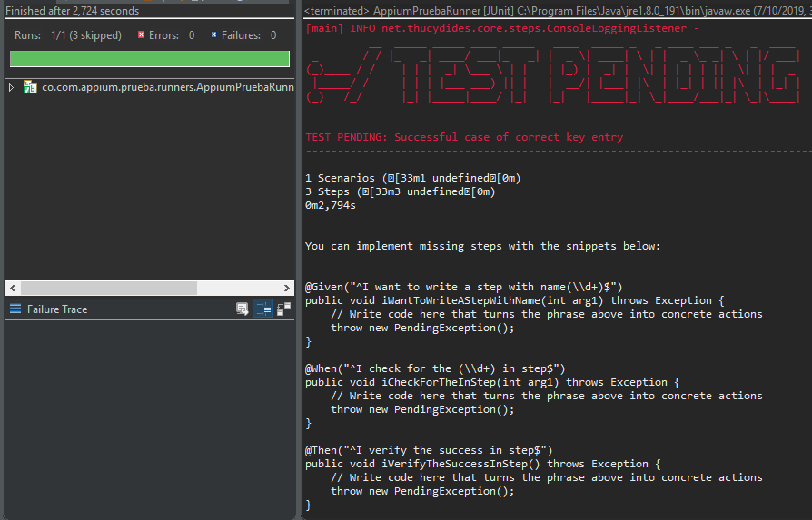The image size is (812, 520).
Task: Click the left arrow of the horizontal scrollbar
Action: coord(12,288)
